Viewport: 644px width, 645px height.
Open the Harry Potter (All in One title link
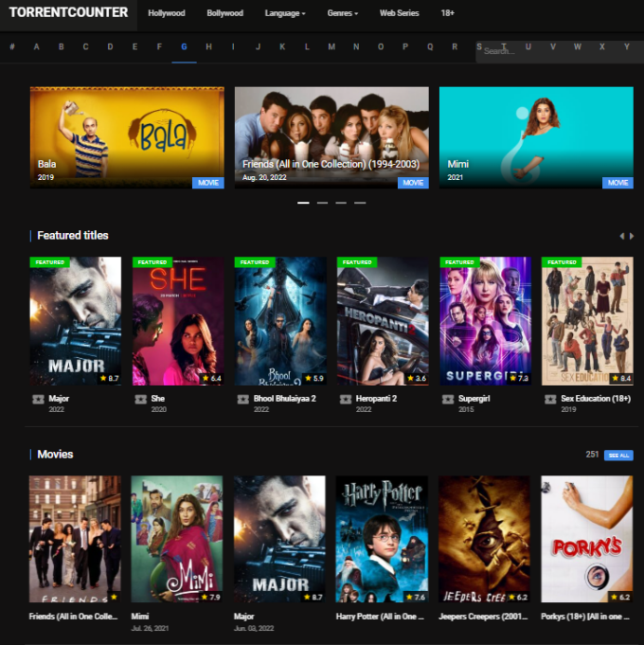(381, 617)
